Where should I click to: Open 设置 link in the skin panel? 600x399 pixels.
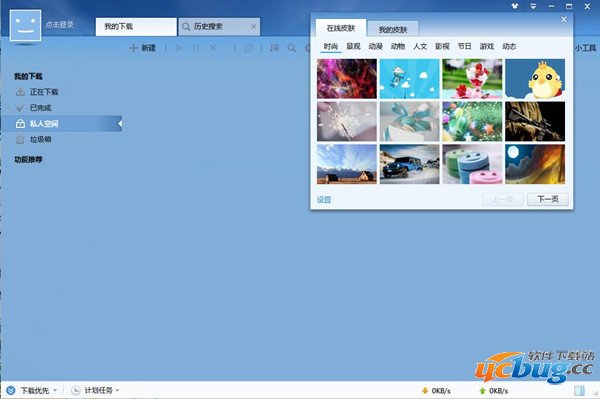pos(324,200)
